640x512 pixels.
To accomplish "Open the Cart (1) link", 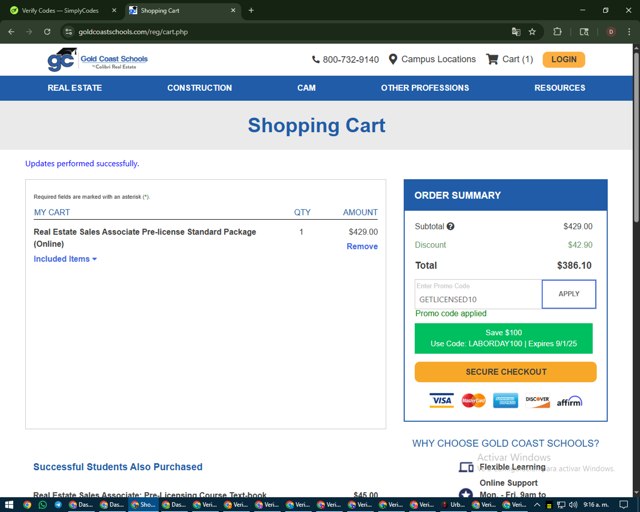I will tap(518, 60).
